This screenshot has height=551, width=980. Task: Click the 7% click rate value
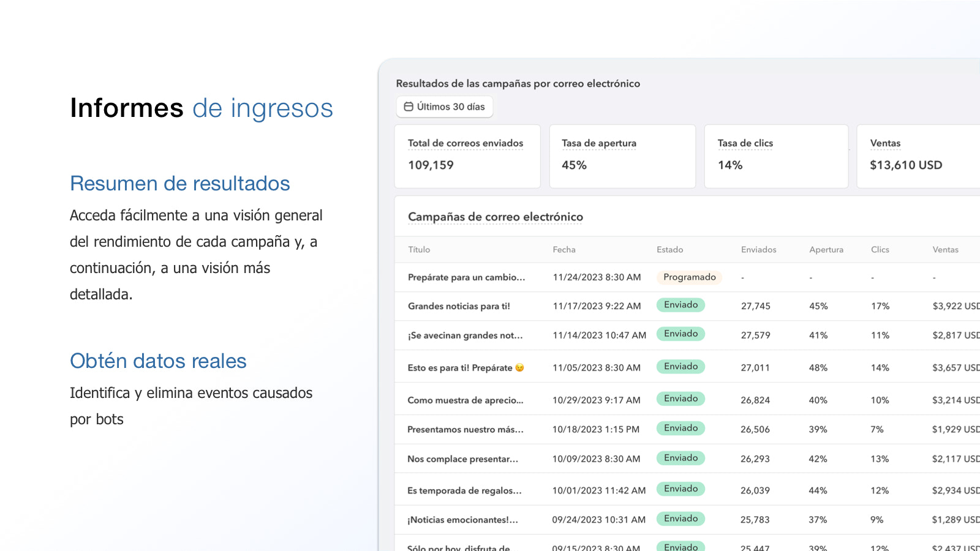(877, 430)
